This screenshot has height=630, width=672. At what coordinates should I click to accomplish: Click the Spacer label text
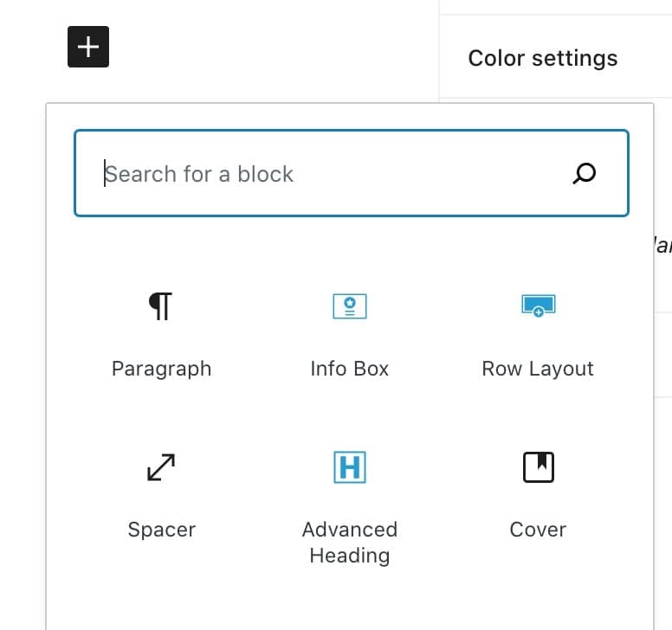[162, 530]
